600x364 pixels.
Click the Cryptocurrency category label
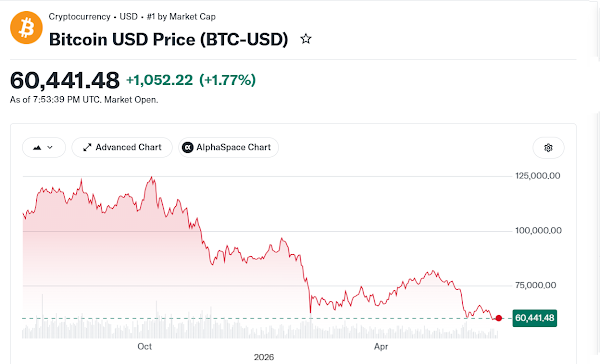pyautogui.click(x=79, y=17)
